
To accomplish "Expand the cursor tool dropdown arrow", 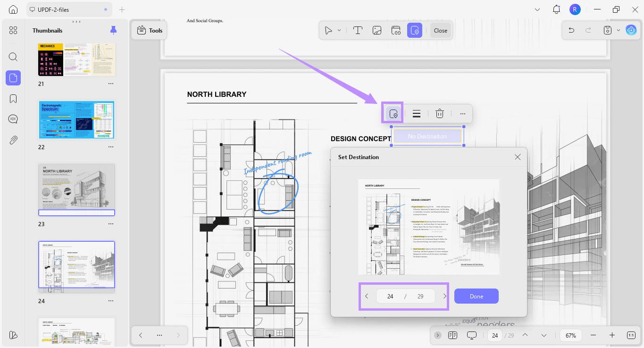I will click(x=339, y=30).
